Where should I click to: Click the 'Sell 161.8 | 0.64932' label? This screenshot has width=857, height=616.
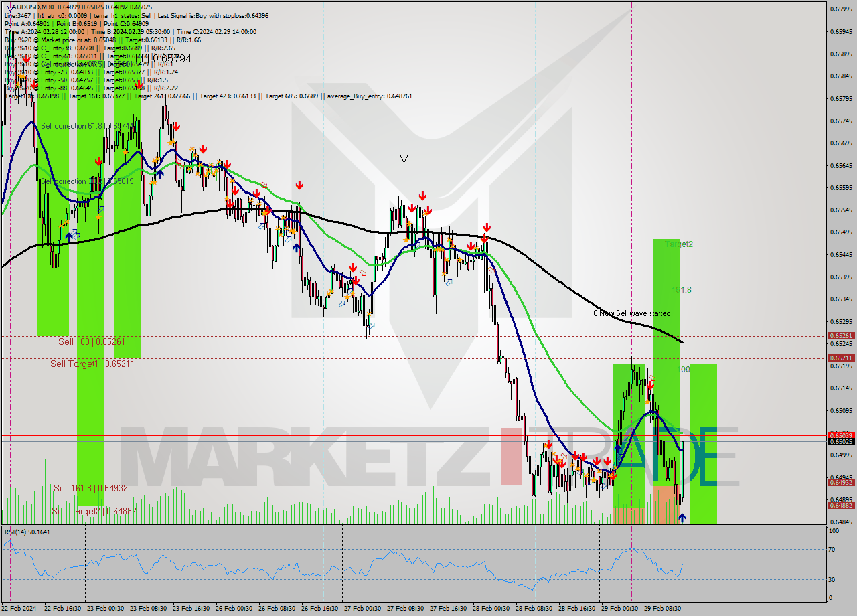pos(90,488)
